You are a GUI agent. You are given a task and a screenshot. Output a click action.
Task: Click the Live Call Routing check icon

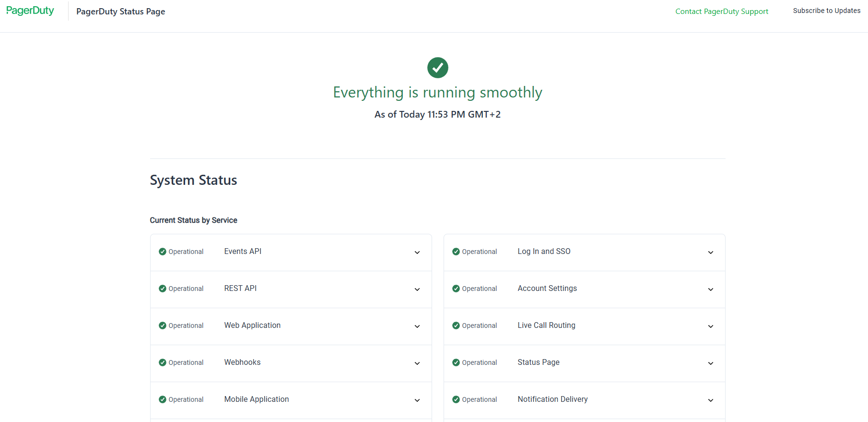[x=456, y=326]
